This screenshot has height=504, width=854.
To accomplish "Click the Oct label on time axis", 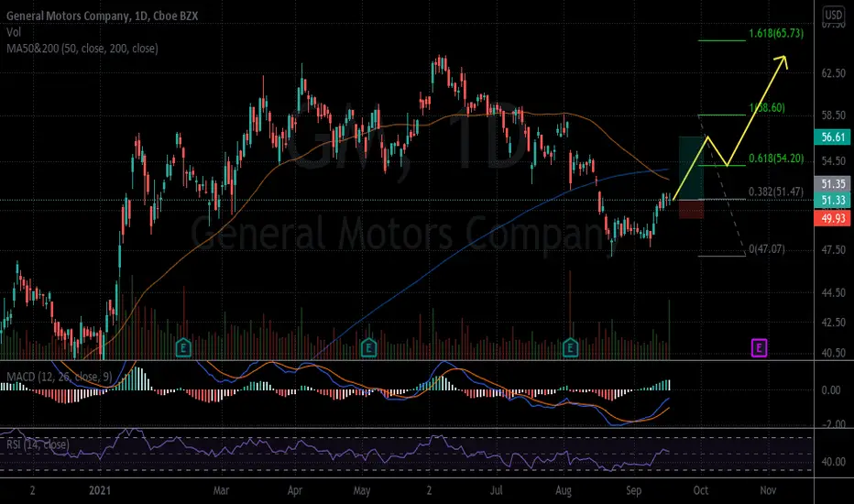I will pyautogui.click(x=701, y=490).
